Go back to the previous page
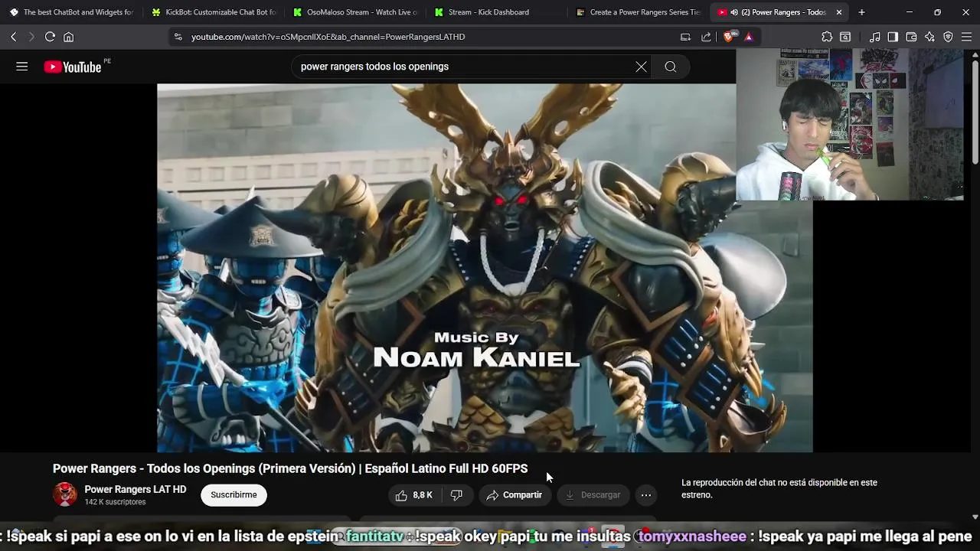Image resolution: width=980 pixels, height=551 pixels. [13, 37]
